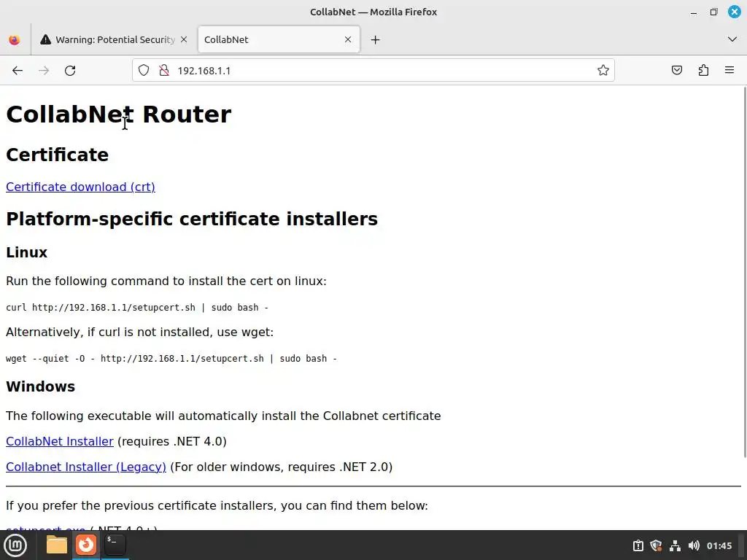Click the Certificate heading
Viewport: 747px width, 560px height.
[x=57, y=155]
